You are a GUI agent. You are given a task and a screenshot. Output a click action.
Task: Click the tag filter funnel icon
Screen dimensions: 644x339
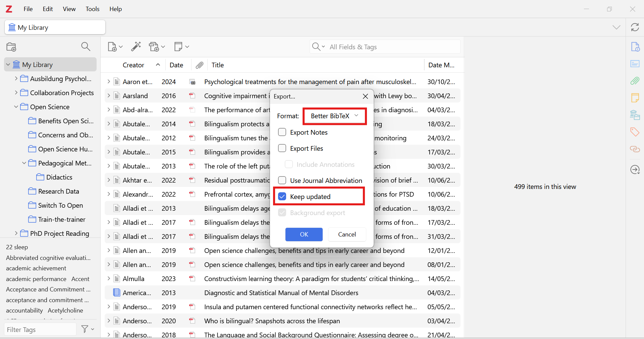point(85,329)
